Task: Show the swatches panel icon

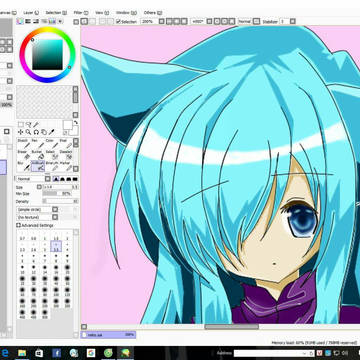Action: coord(52,21)
